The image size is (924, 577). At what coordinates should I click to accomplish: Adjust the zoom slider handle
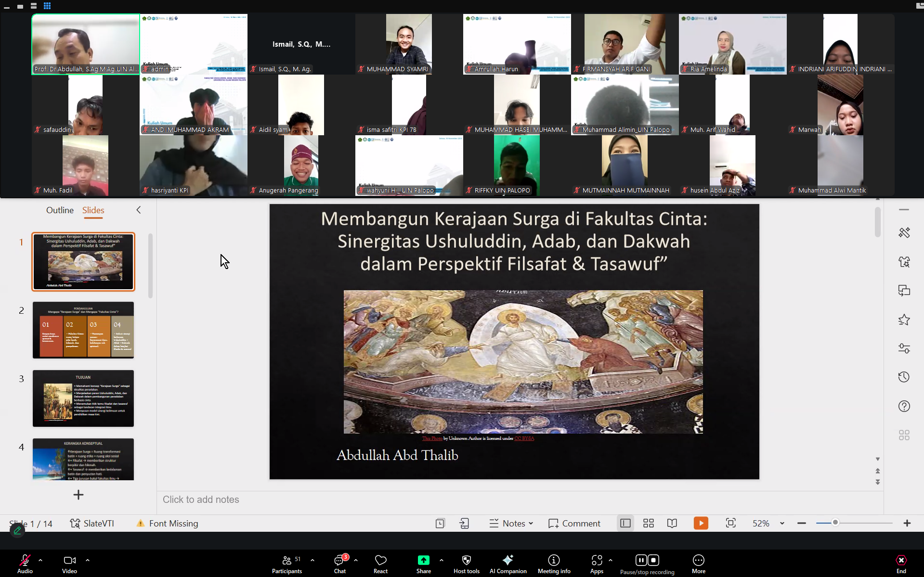click(835, 523)
